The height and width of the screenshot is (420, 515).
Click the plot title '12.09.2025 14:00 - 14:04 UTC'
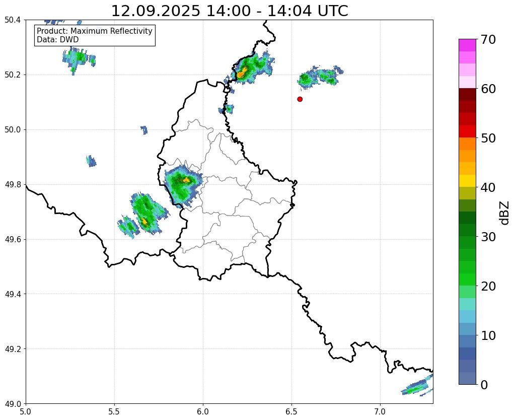[230, 11]
